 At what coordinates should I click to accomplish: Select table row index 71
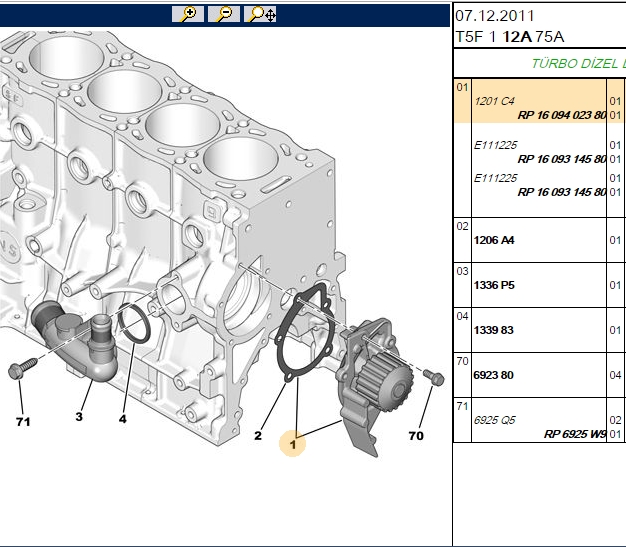(462, 406)
